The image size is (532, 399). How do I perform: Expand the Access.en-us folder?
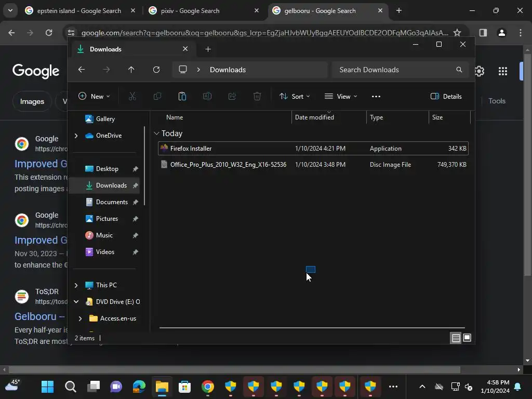(80, 318)
